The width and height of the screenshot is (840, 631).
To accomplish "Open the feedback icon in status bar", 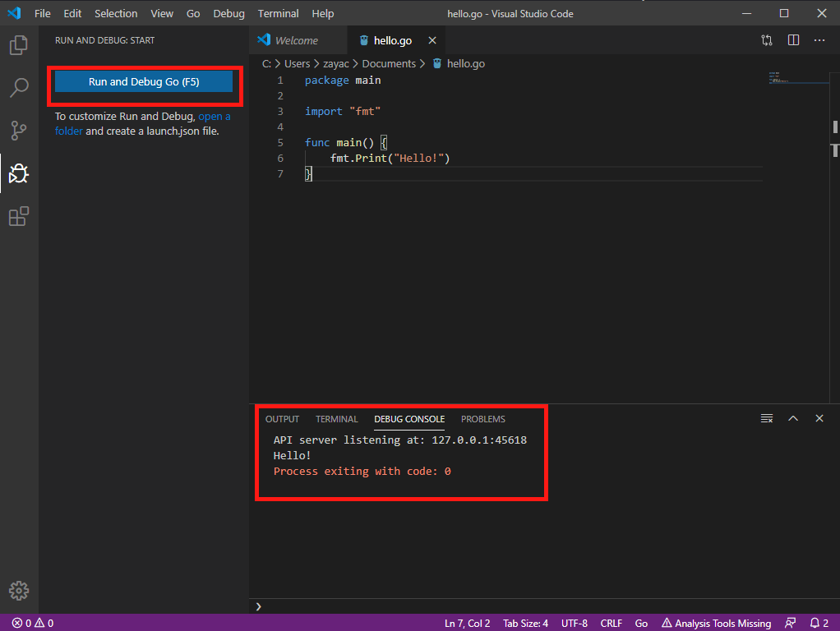I will [790, 623].
